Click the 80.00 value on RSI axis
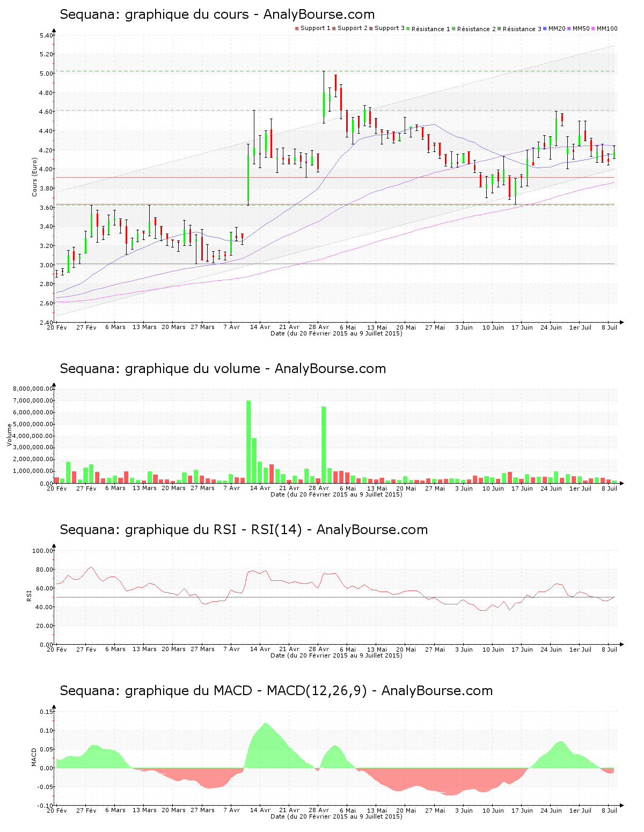The image size is (644, 832). [45, 570]
